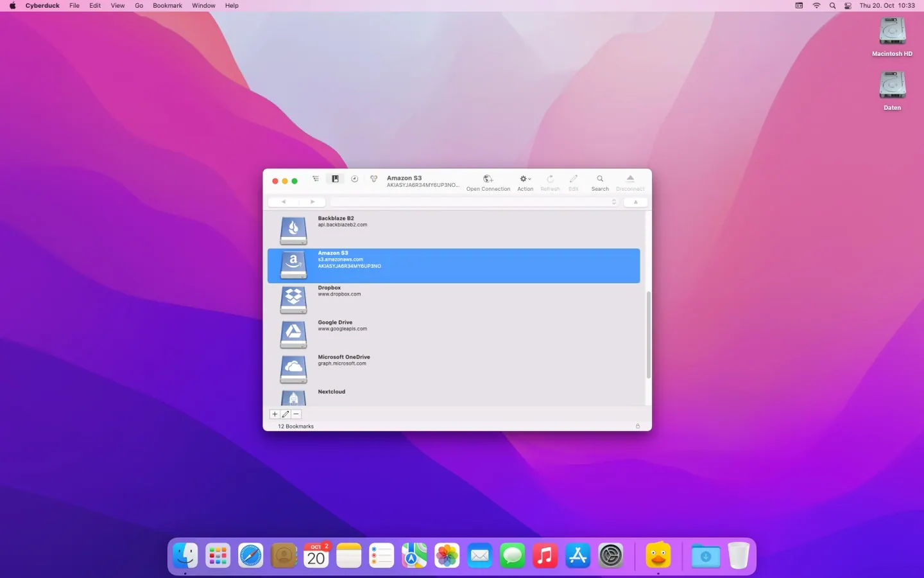Viewport: 924px width, 578px height.
Task: Switch to the browser outline view icon
Action: click(316, 179)
